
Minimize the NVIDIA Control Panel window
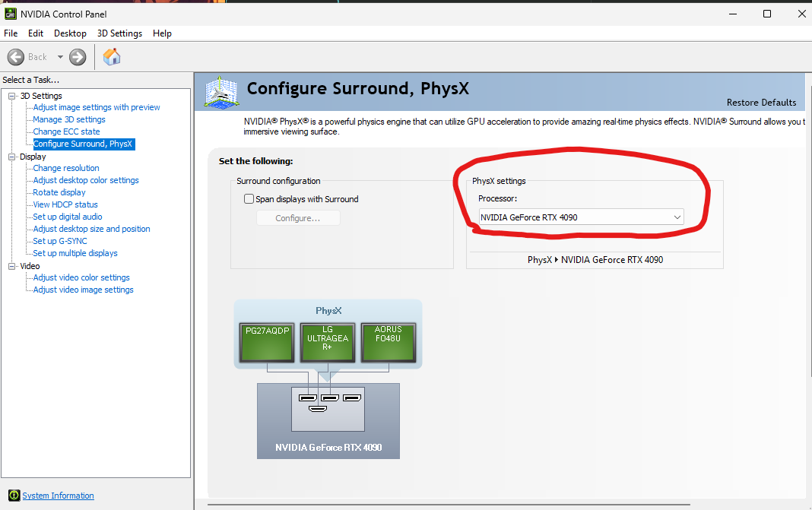733,14
